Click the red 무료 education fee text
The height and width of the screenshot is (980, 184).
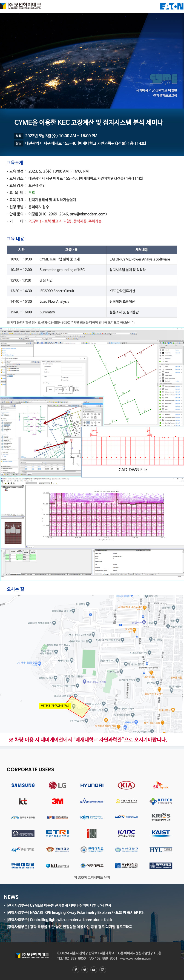32,192
